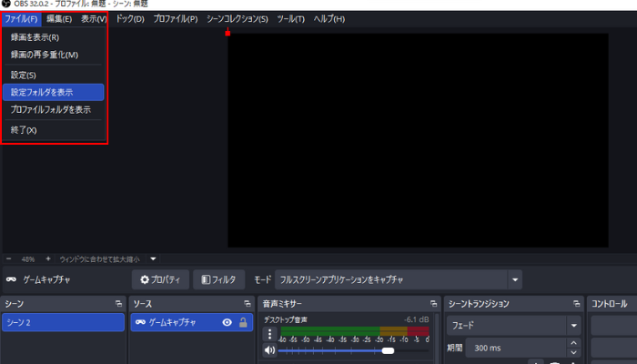Screen dimensions: 637x364
Task: Click the 48% zoom value
Action: pyautogui.click(x=28, y=259)
